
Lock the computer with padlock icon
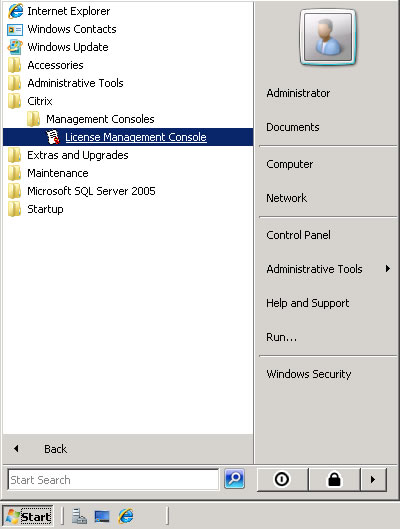tap(334, 479)
